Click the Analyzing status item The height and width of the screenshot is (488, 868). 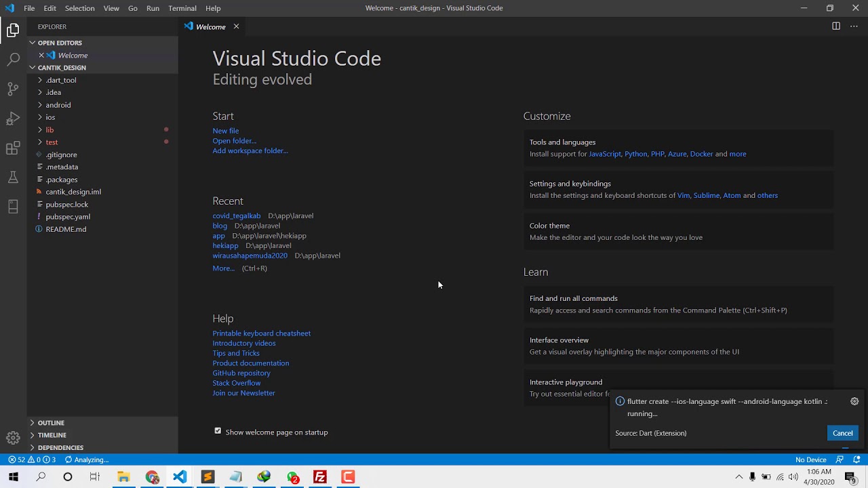coord(86,460)
